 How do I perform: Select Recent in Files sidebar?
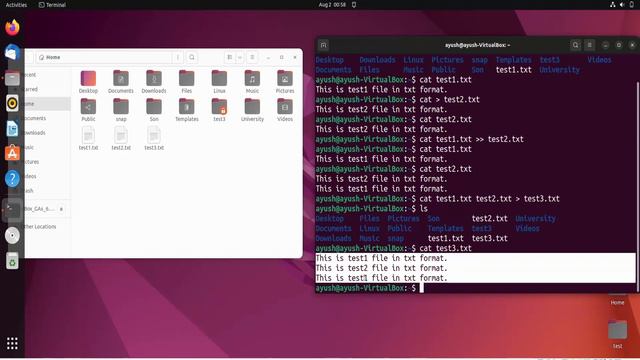[47, 75]
